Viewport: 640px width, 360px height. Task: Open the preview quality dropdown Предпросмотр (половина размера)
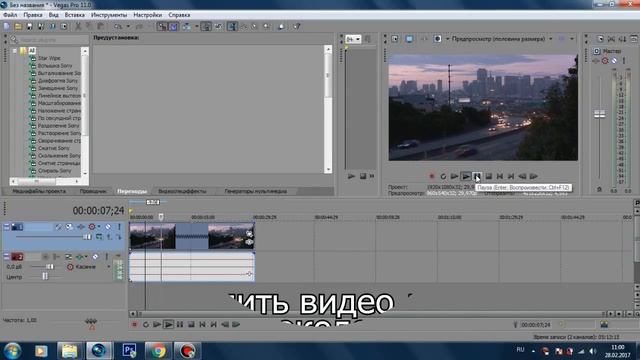click(x=502, y=39)
